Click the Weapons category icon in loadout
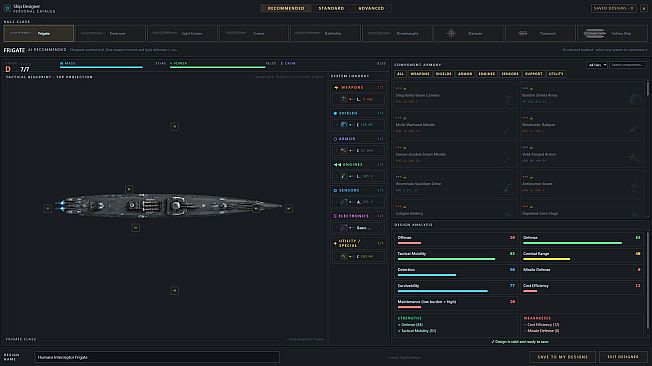This screenshot has height=366, width=652. click(336, 87)
